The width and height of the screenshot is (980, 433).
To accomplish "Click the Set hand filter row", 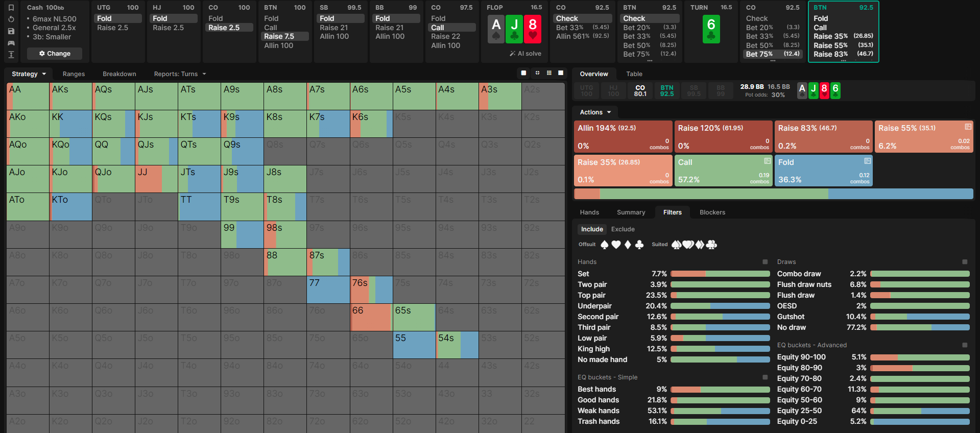I will pos(674,274).
